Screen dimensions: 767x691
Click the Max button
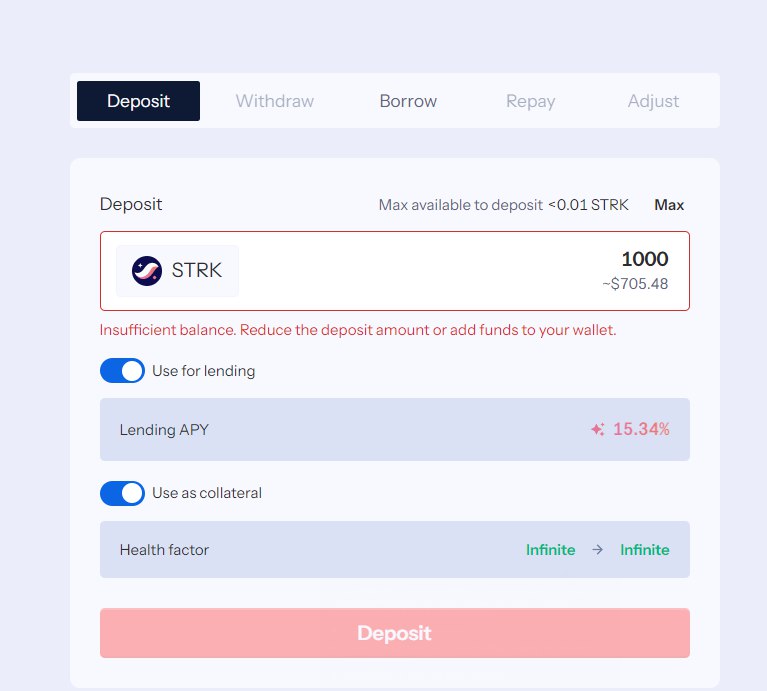point(669,204)
